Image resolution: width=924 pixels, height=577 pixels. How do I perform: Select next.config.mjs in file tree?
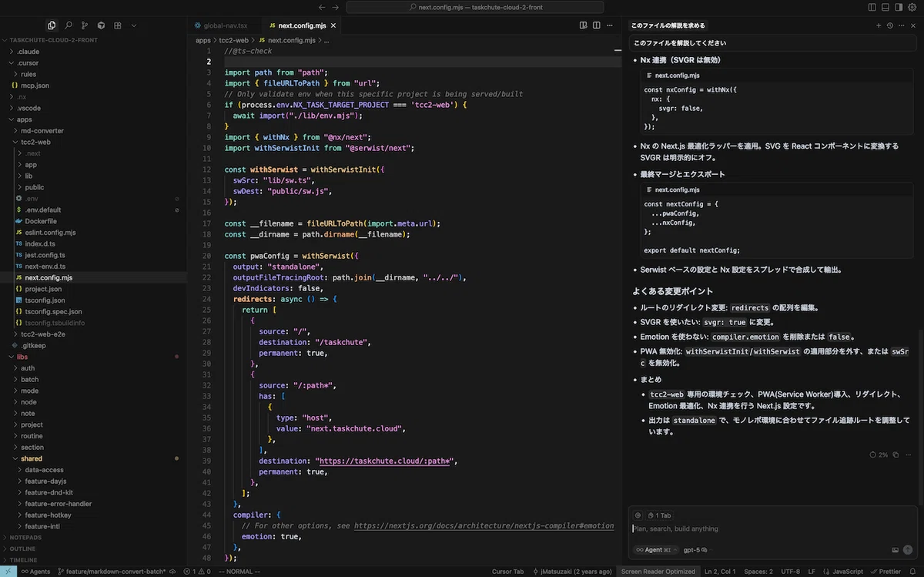[93, 277]
